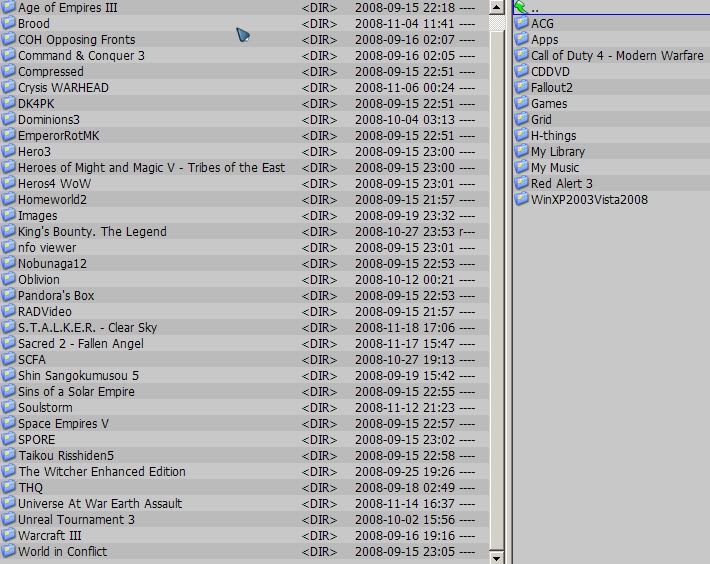Select Call of Duty 4 - Modern Warfare
The image size is (710, 564).
click(617, 56)
